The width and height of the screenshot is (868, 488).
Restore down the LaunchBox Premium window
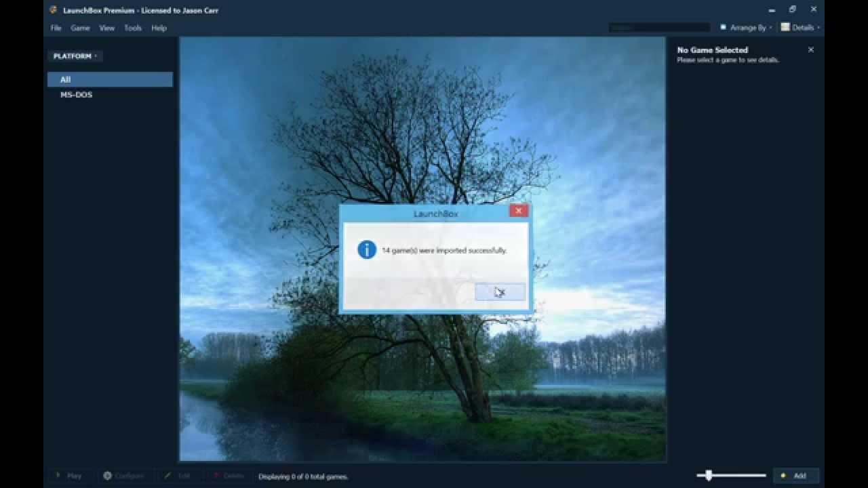click(792, 9)
